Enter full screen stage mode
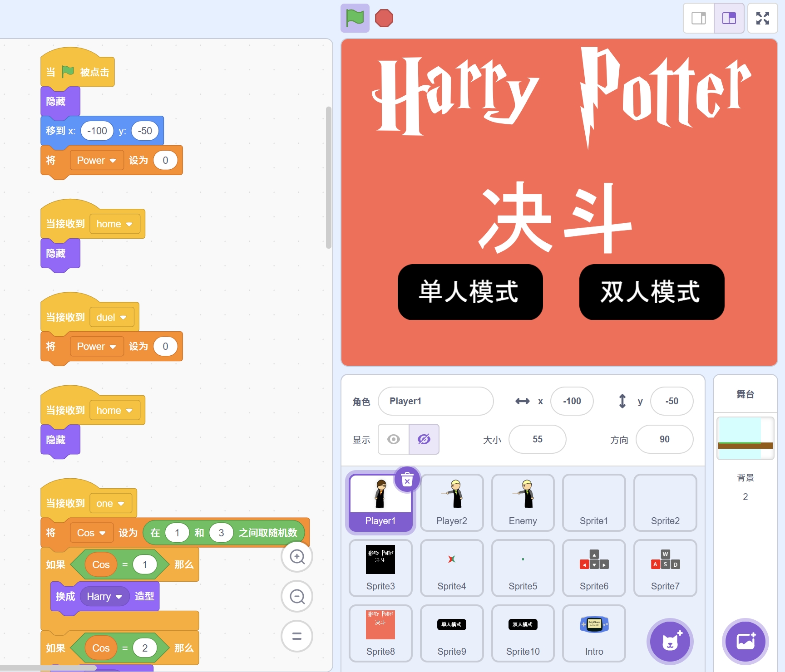 pos(762,18)
